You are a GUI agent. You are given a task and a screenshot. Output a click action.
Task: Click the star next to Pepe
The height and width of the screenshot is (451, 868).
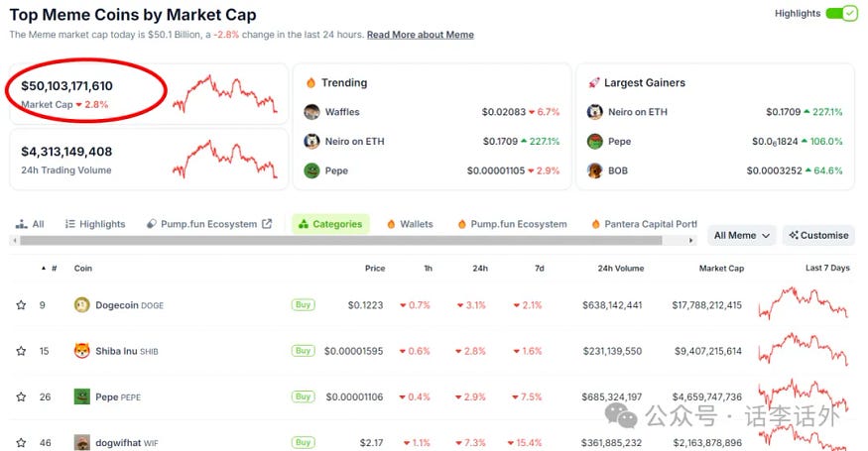pos(21,397)
